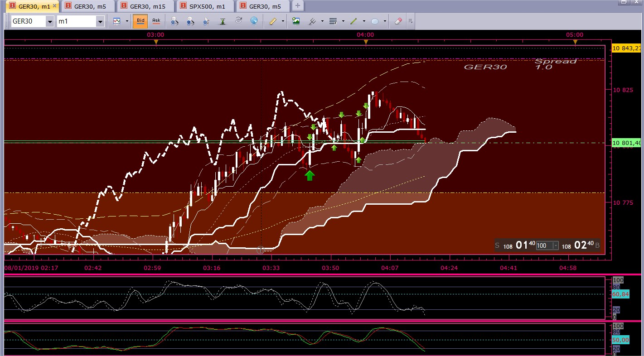644x356 pixels.
Task: Click the add image icon
Action: (x=296, y=21)
